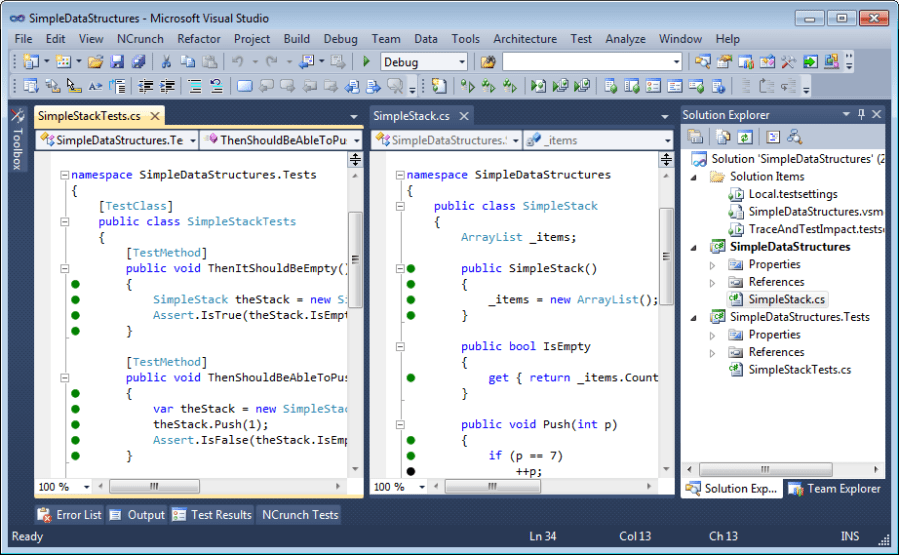Collapse the SimpleStack class outline
The image size is (899, 555).
tap(400, 206)
